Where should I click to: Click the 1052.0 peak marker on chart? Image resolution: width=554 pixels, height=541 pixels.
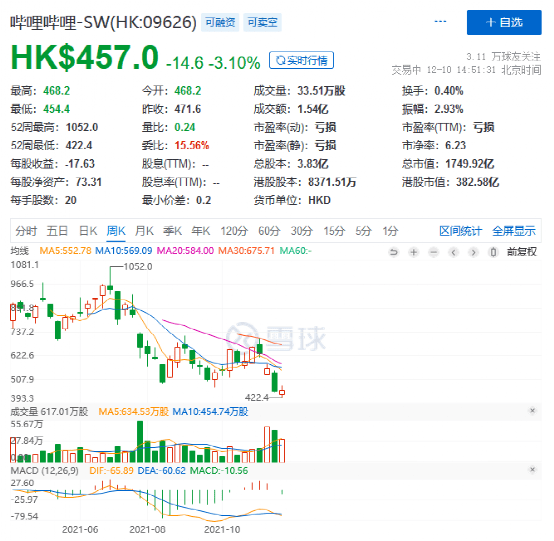tap(138, 267)
